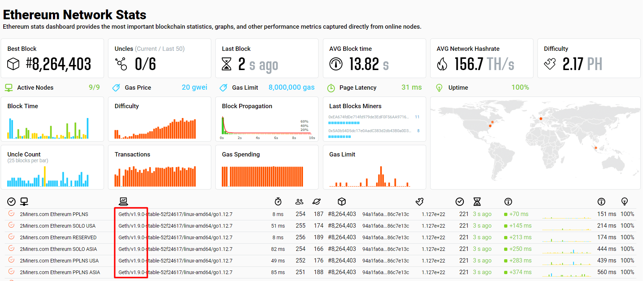Click the difficulty column header icon in table
This screenshot has height=281, width=644.
pos(420,201)
